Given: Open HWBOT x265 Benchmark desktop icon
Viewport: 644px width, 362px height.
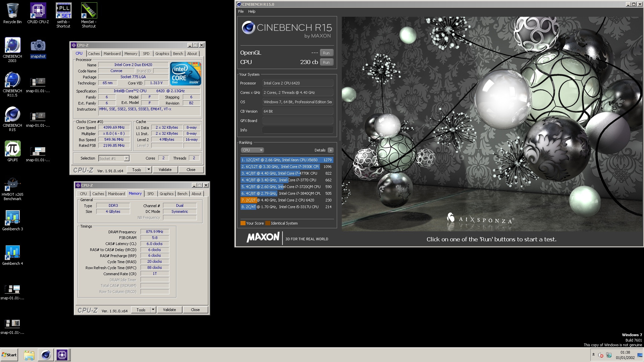Looking at the screenshot, I should 12,189.
